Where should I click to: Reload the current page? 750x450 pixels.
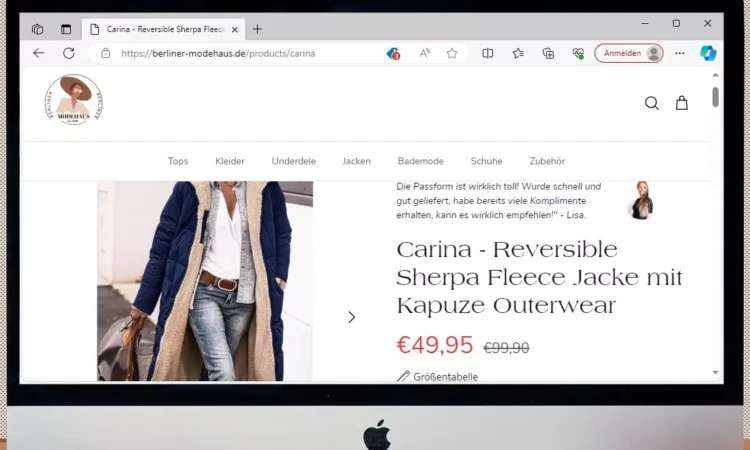click(x=69, y=53)
